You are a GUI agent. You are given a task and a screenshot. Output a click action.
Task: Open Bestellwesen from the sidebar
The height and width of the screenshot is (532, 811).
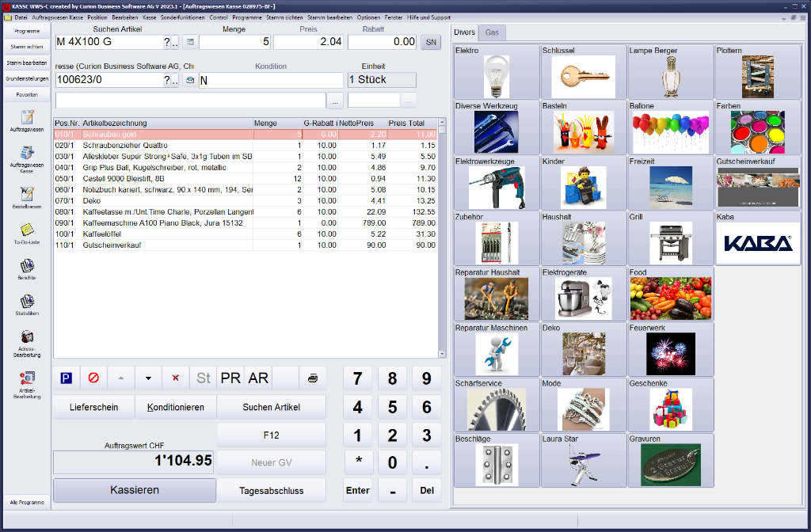click(27, 197)
